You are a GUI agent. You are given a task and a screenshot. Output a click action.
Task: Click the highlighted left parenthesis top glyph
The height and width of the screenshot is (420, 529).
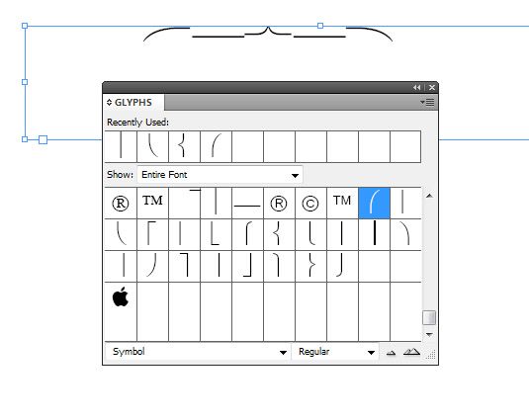[374, 204]
